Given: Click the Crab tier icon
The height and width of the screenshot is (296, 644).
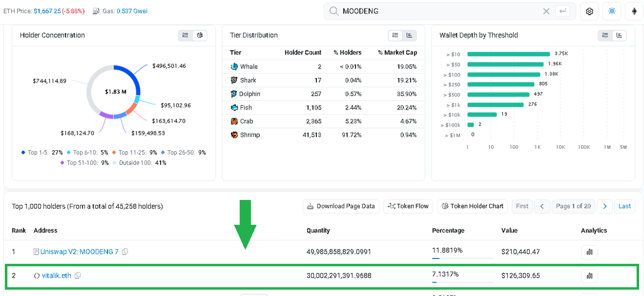Looking at the screenshot, I should point(234,121).
